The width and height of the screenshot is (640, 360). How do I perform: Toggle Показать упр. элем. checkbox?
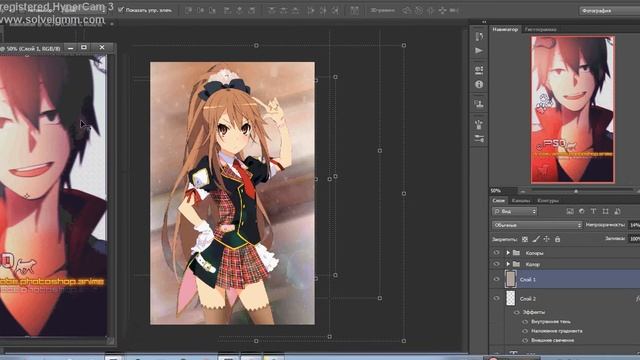coord(120,10)
